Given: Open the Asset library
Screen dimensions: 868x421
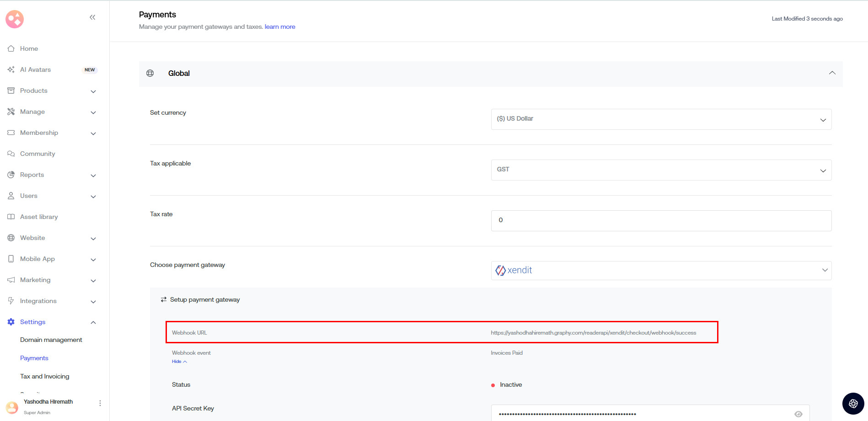Looking at the screenshot, I should pos(39,217).
